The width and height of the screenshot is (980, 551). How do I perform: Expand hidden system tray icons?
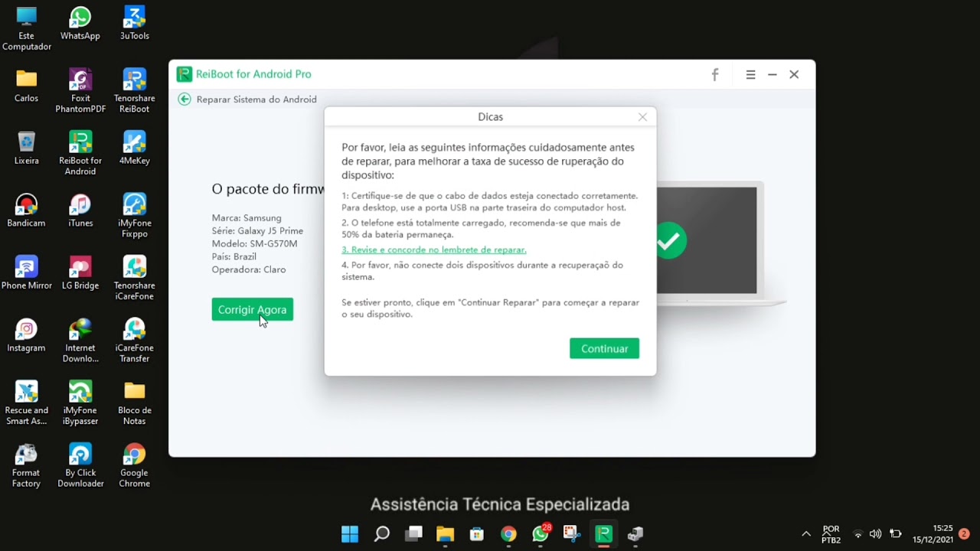pyautogui.click(x=806, y=534)
